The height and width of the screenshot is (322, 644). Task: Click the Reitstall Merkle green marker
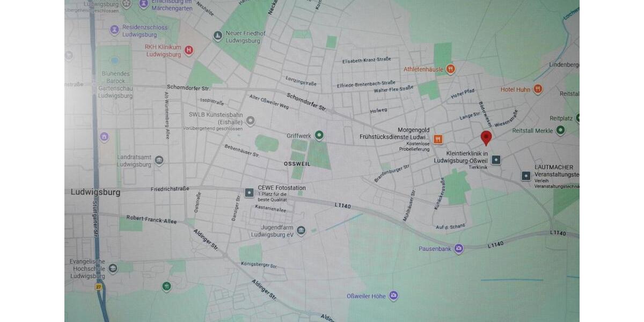561,130
